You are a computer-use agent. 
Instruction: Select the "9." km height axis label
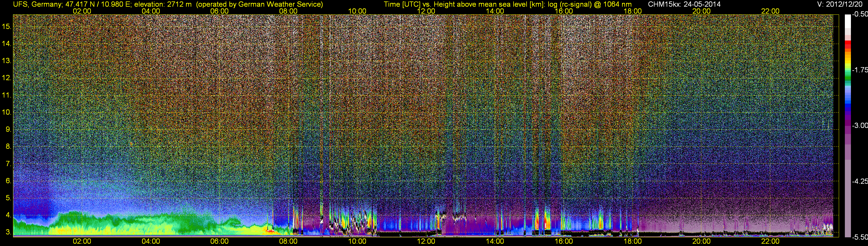click(x=8, y=129)
